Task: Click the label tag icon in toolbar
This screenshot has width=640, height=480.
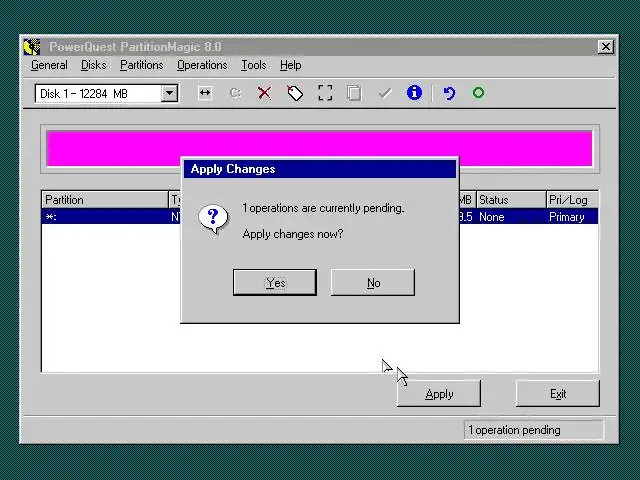Action: (x=295, y=93)
